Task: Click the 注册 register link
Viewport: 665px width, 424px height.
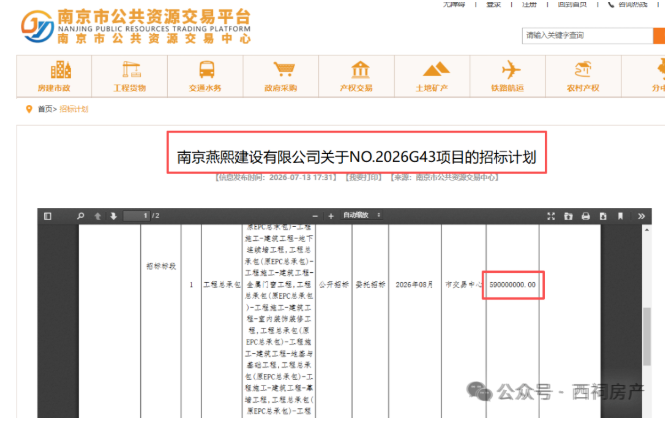Action: 529,4
